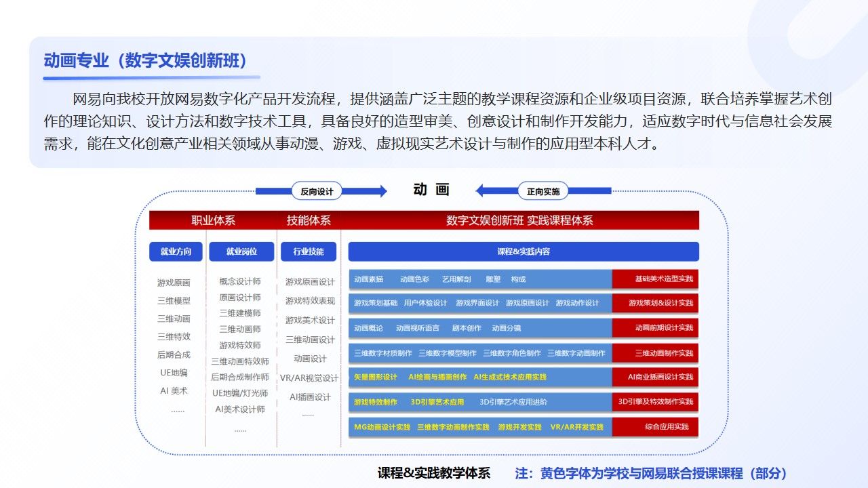Click 概念设计师 job entry
Screen dimensions: 868x488
240,281
